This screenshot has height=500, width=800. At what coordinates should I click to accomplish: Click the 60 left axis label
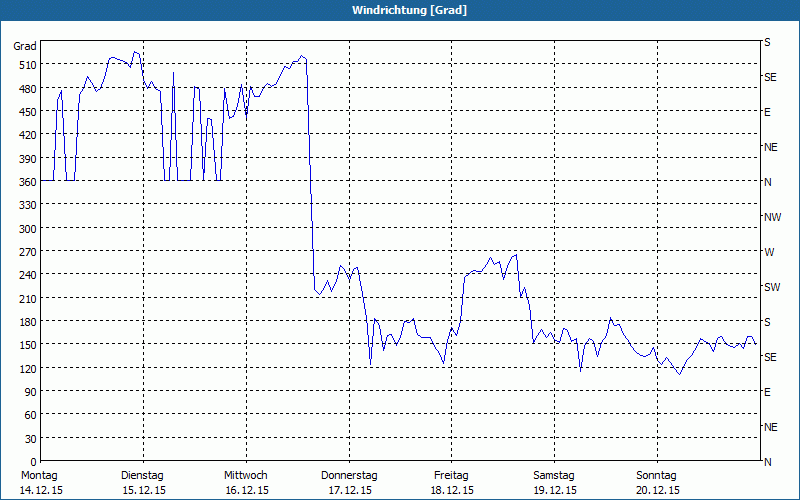click(31, 415)
